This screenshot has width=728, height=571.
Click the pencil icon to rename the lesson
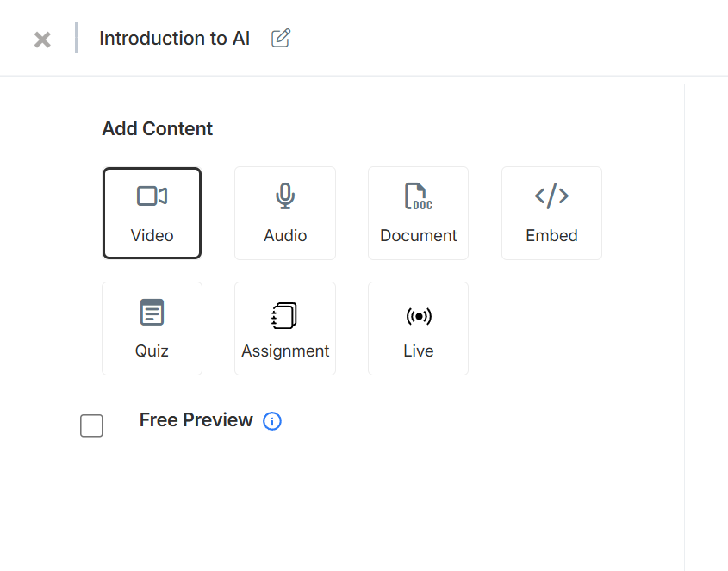[x=281, y=38]
